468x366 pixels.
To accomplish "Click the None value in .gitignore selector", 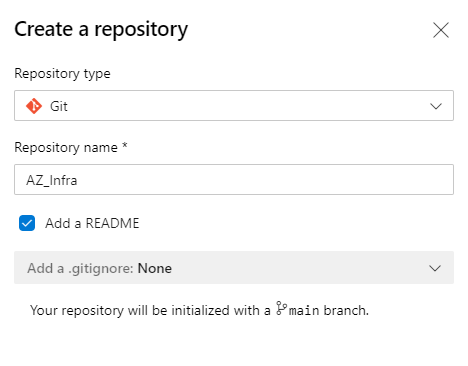I will [155, 268].
